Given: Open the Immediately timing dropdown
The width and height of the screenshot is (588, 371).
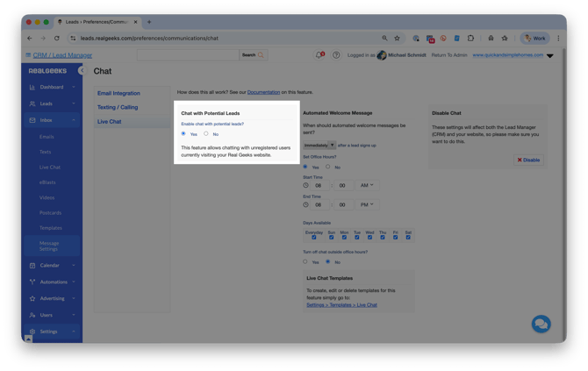Looking at the screenshot, I should point(319,145).
